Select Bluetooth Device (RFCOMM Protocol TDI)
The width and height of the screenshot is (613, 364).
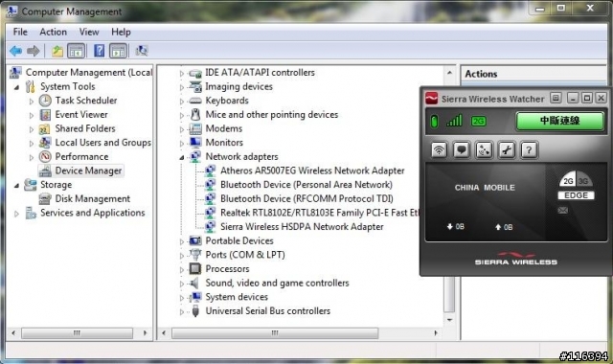click(306, 198)
